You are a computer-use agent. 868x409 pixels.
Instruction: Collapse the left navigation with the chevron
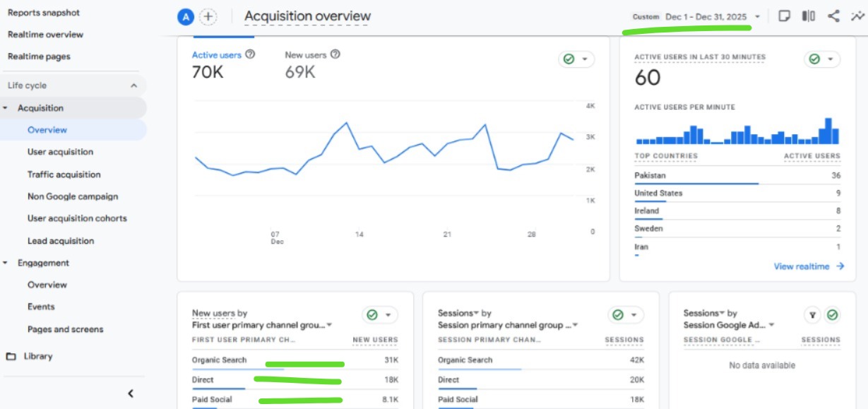[131, 392]
